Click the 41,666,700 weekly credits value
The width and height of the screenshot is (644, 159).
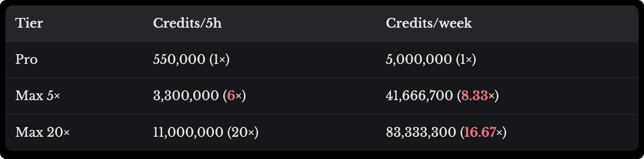(x=419, y=96)
